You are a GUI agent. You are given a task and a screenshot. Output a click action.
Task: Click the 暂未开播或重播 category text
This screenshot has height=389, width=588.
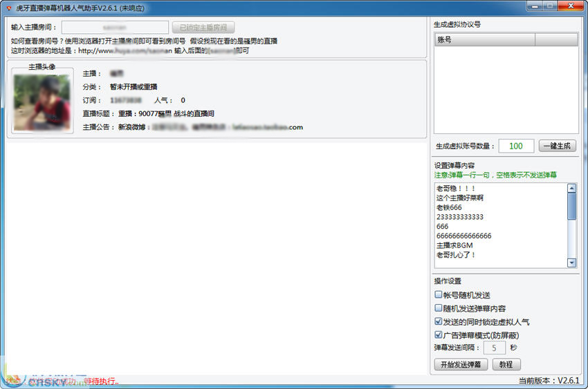pyautogui.click(x=134, y=87)
